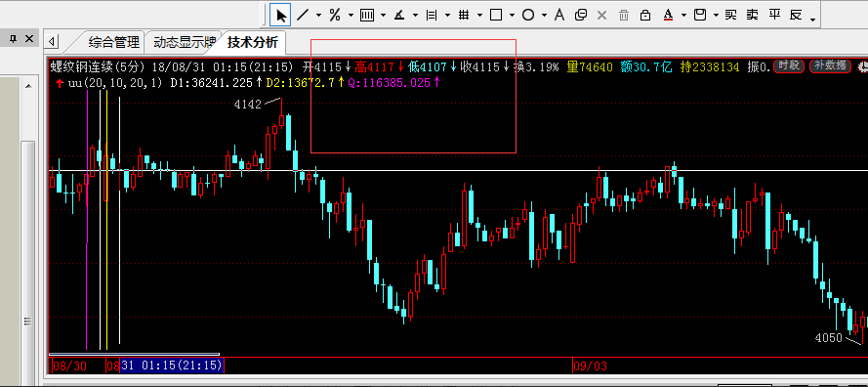Click the trash bin clear drawings icon

[x=624, y=15]
